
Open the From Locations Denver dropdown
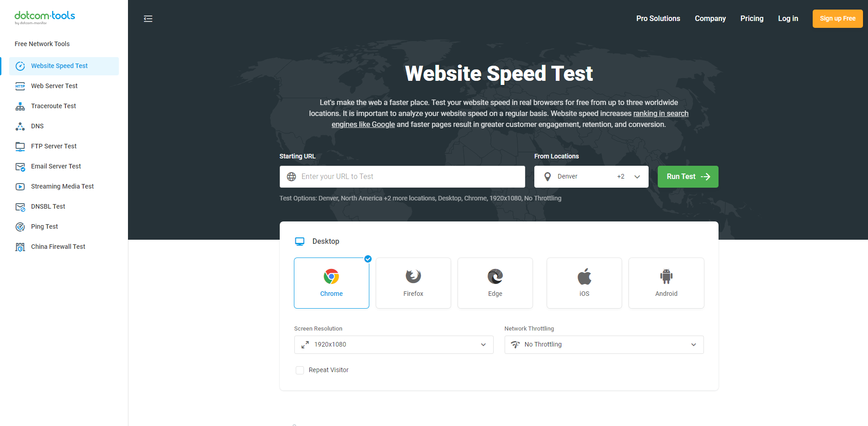pos(591,177)
